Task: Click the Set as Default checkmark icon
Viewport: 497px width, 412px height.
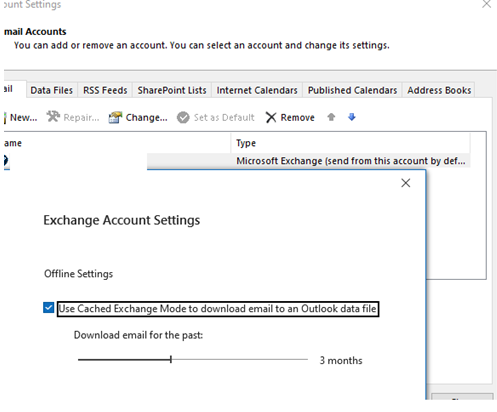Action: (183, 117)
